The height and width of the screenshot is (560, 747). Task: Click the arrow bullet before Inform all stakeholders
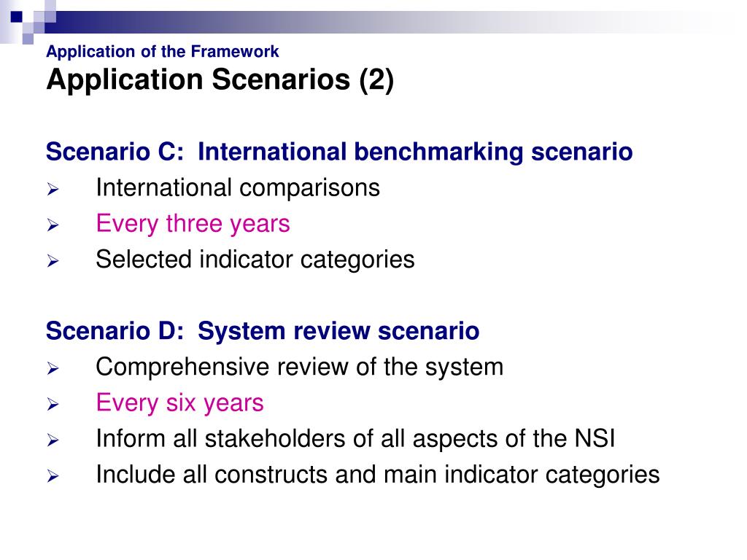(53, 440)
